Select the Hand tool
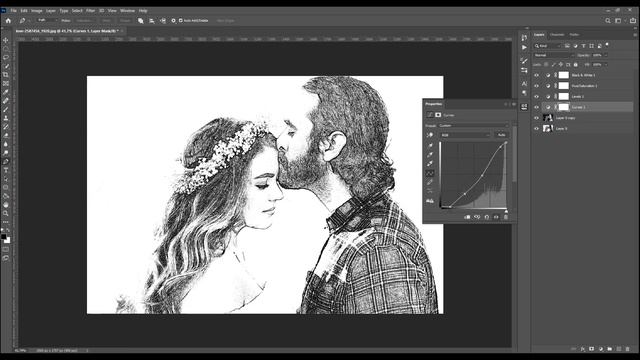Viewport: 640px width, 360px height. (6, 204)
